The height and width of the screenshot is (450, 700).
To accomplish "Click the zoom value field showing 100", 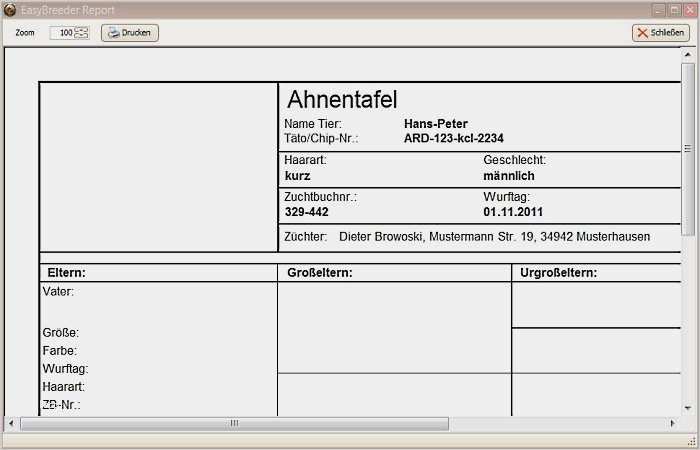I will pos(62,33).
